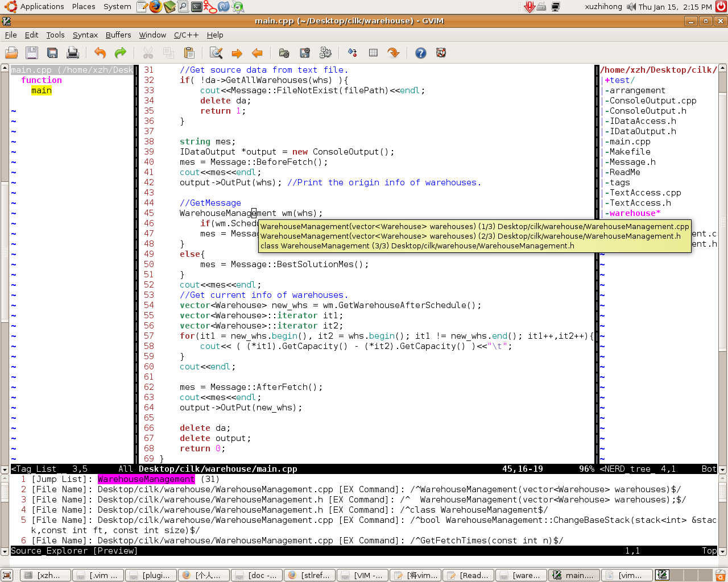Select the first WarehouseManagement.cpp popup entry
The image size is (728, 582).
coord(474,226)
